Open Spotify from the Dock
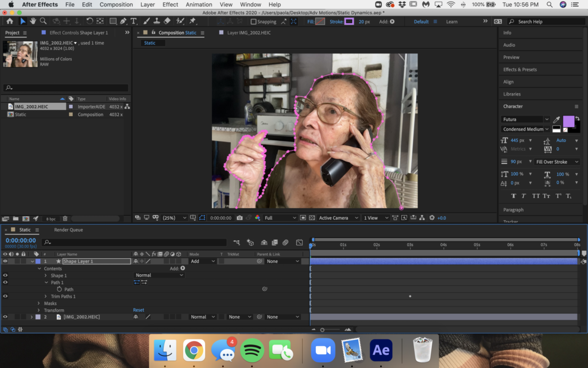Viewport: 588px width, 368px height. tap(252, 350)
